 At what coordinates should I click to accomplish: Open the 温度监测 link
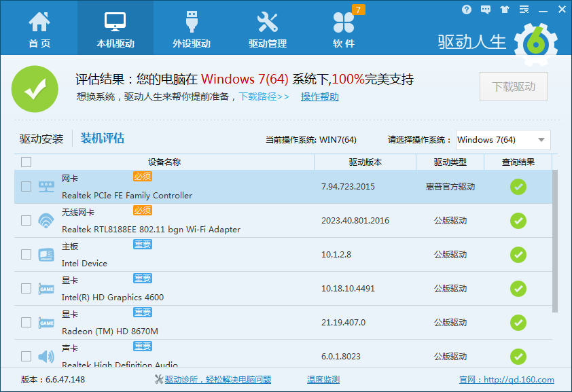[x=323, y=380]
